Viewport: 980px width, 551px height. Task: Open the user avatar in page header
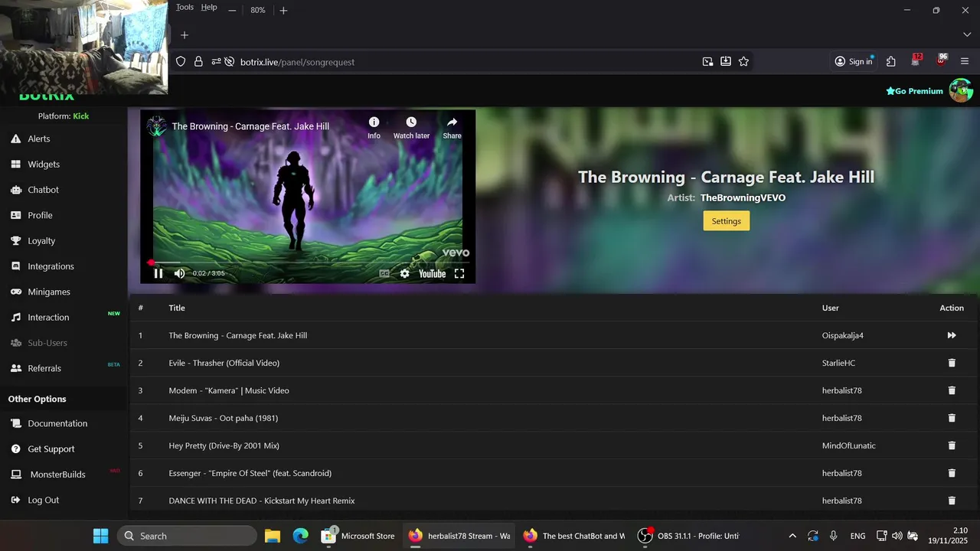[961, 90]
